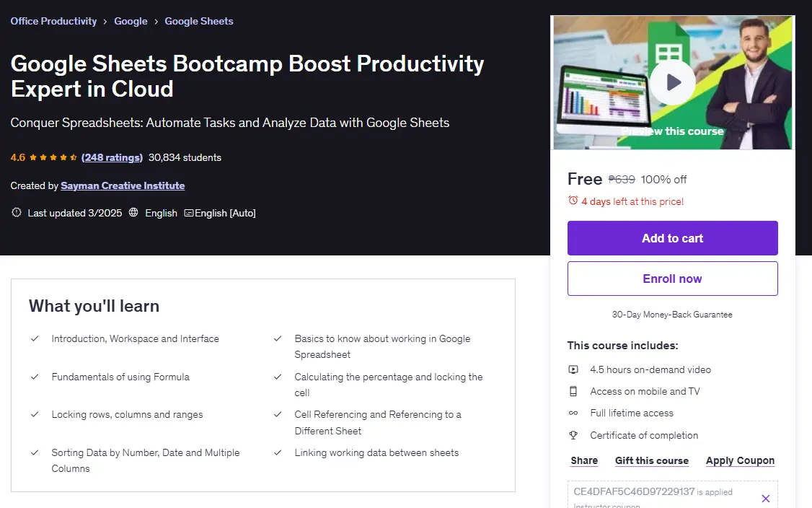Click '30-Day Money-Back Guarantee' text
The width and height of the screenshot is (812, 508).
[x=672, y=315]
